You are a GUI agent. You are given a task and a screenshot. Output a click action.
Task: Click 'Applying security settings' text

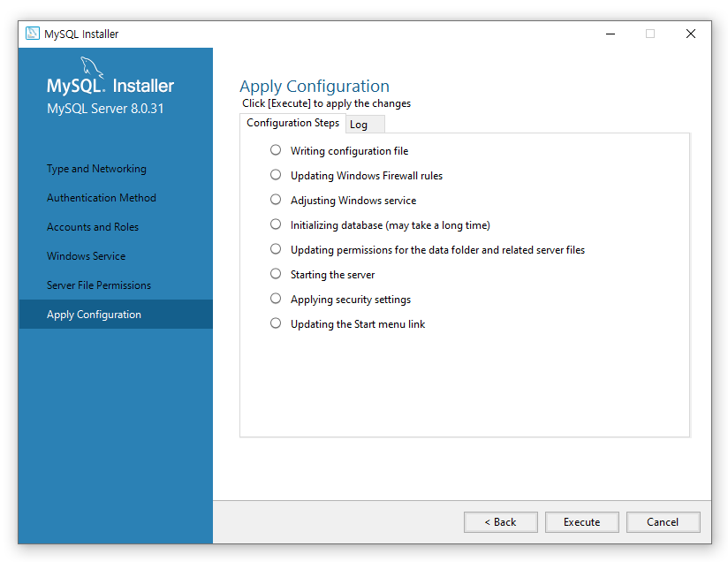[351, 300]
